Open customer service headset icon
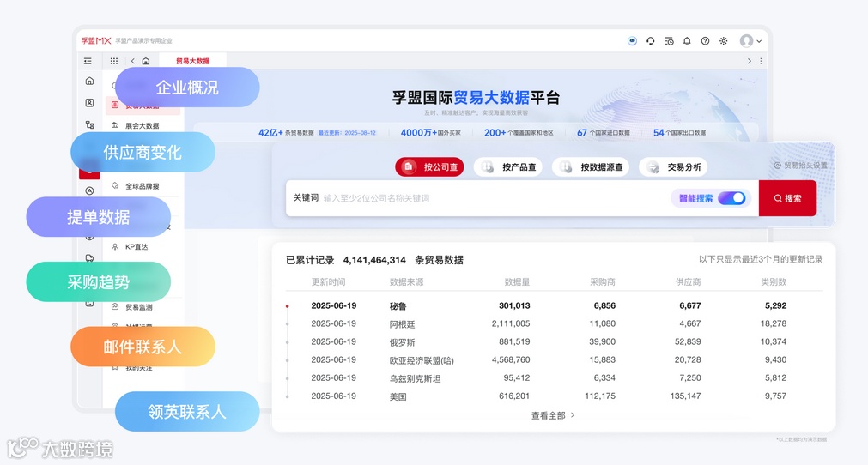The image size is (868, 465). coord(651,41)
